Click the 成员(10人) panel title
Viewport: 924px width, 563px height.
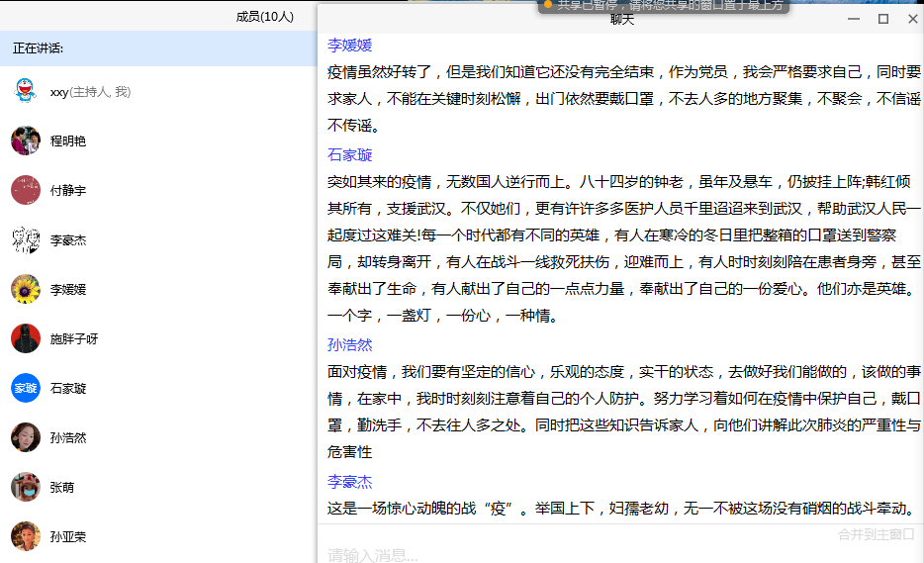264,16
